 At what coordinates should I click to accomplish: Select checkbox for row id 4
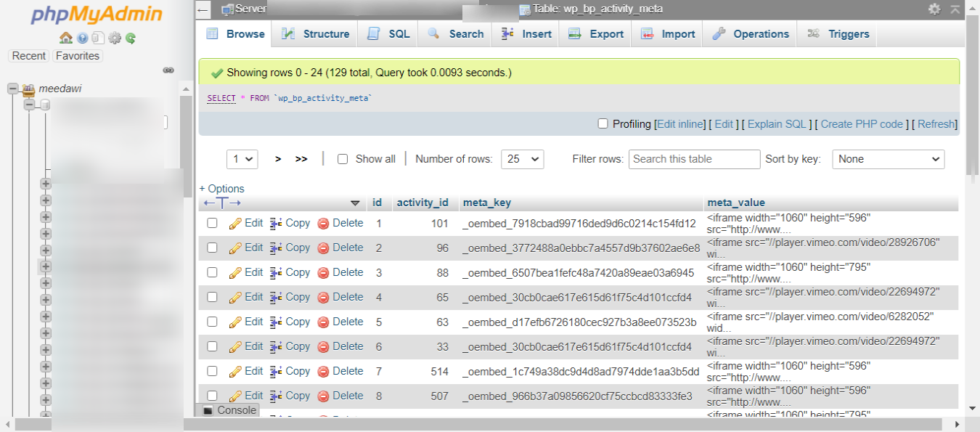(x=212, y=297)
